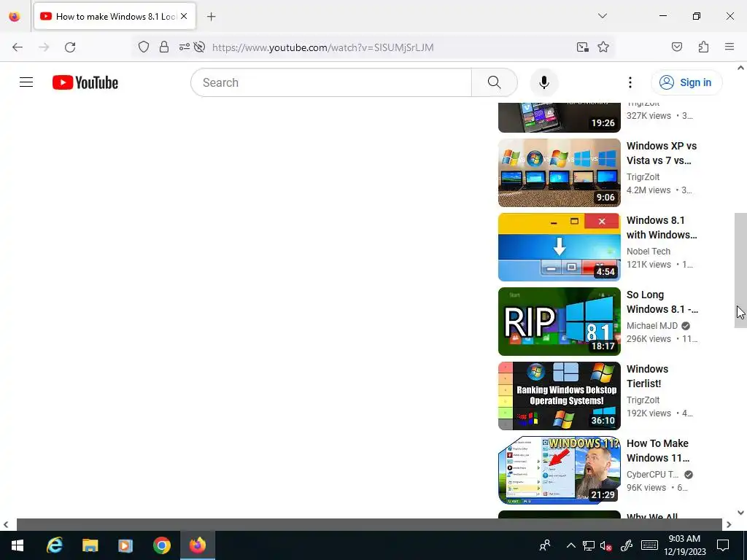
Task: Open network status tray icon
Action: [x=589, y=545]
